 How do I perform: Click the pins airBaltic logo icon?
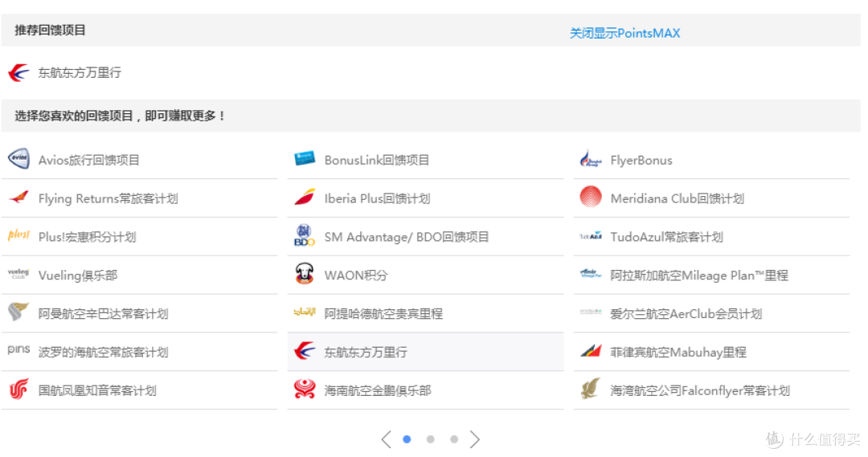(18, 349)
